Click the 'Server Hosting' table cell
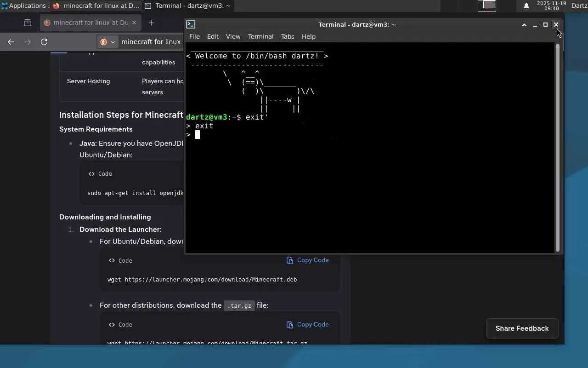588x368 pixels. coord(89,81)
